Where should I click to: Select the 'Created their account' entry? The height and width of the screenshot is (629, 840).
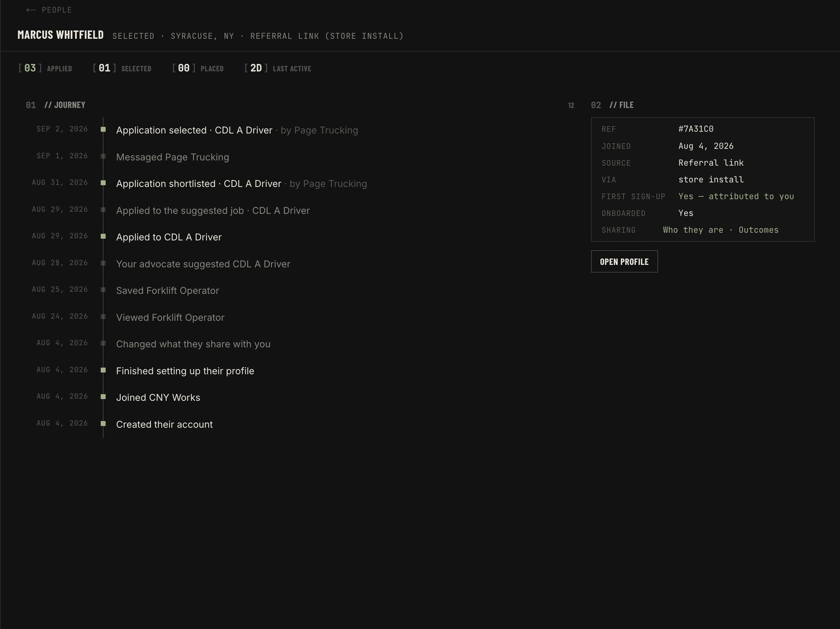pos(164,424)
